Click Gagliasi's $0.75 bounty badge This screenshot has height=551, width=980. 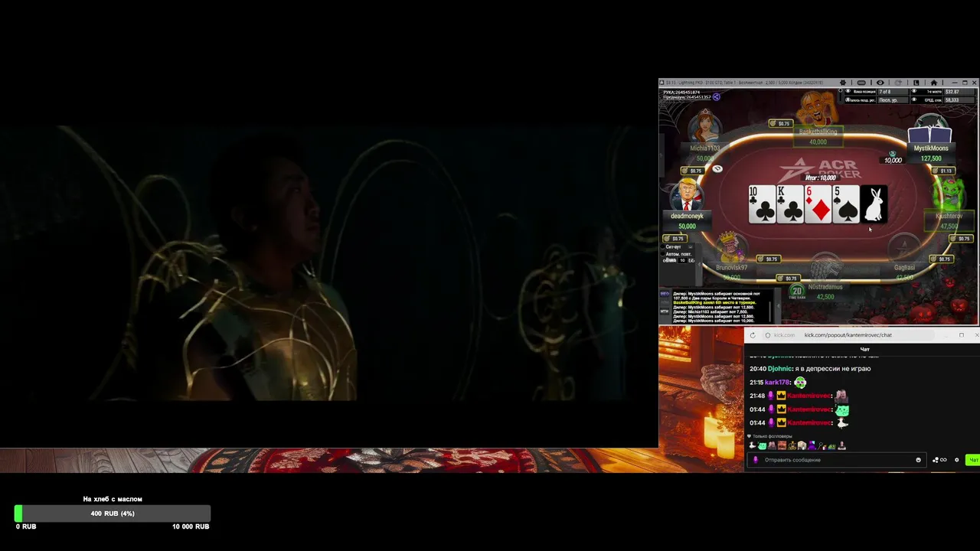[x=941, y=259]
